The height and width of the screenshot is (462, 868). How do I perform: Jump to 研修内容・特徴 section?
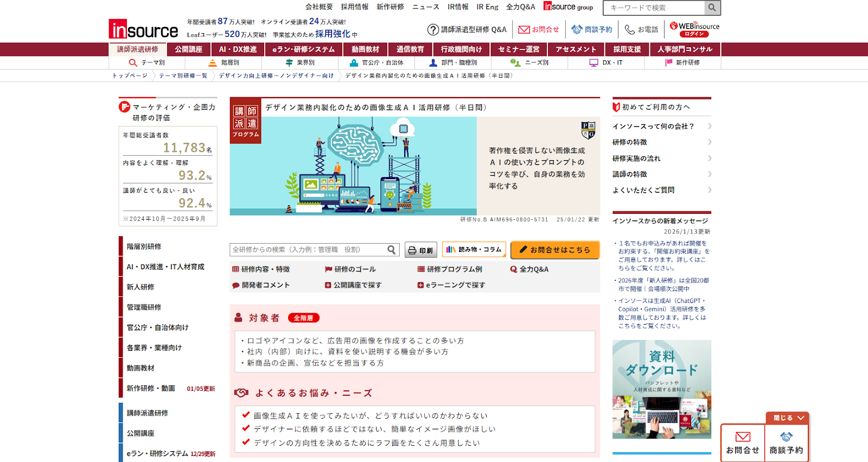click(261, 269)
